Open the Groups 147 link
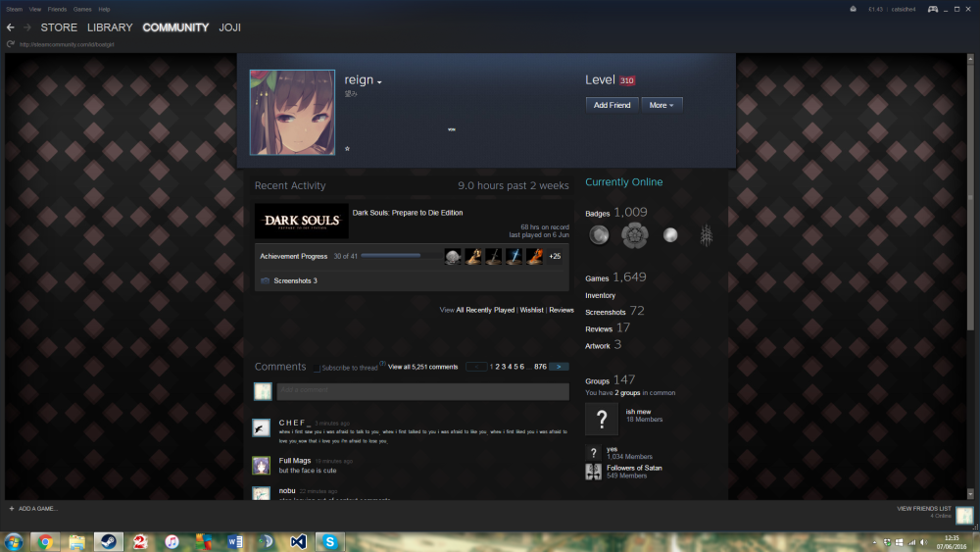The image size is (980, 552). coord(610,380)
